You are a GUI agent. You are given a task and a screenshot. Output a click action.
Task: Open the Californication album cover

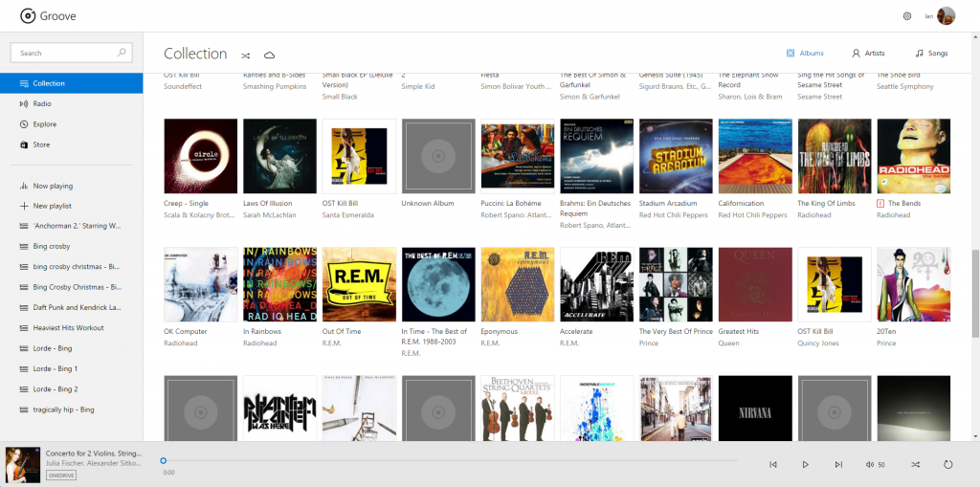click(x=756, y=156)
